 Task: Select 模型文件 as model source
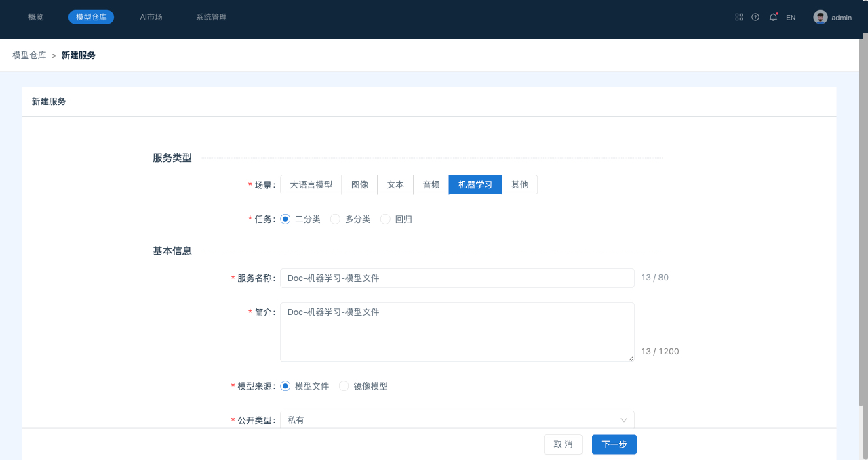click(285, 386)
